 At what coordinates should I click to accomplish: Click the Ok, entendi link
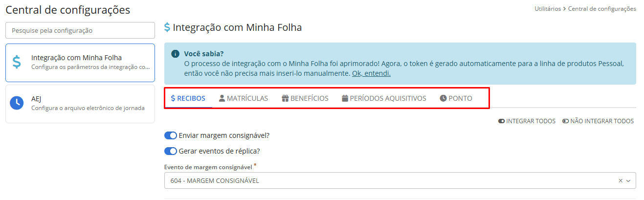point(371,74)
